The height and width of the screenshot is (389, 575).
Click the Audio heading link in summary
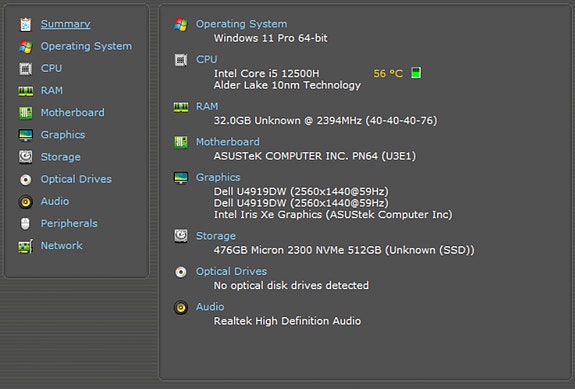pos(210,307)
